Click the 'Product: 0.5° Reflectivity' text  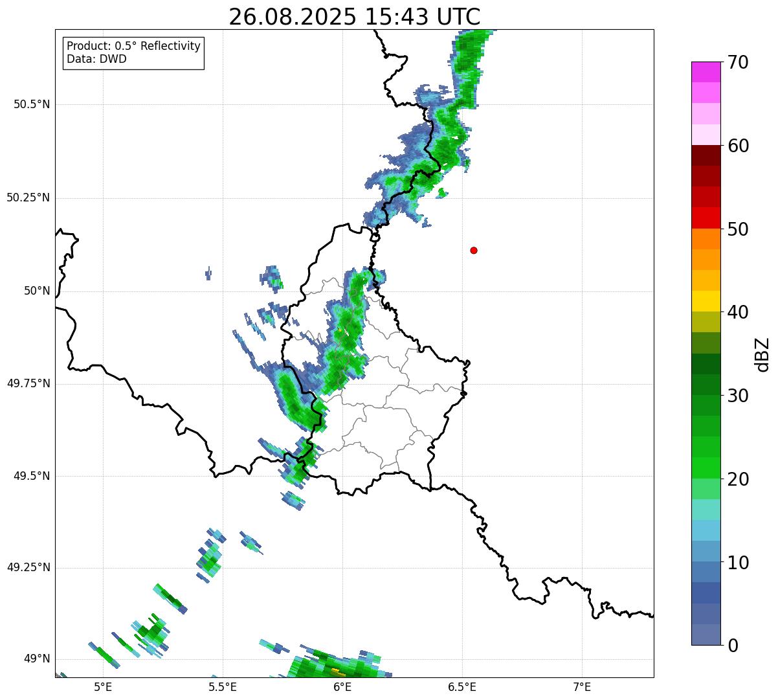133,46
